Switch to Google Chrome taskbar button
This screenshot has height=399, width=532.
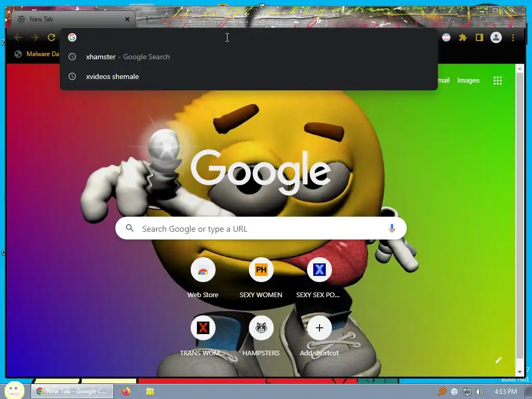pyautogui.click(x=72, y=391)
